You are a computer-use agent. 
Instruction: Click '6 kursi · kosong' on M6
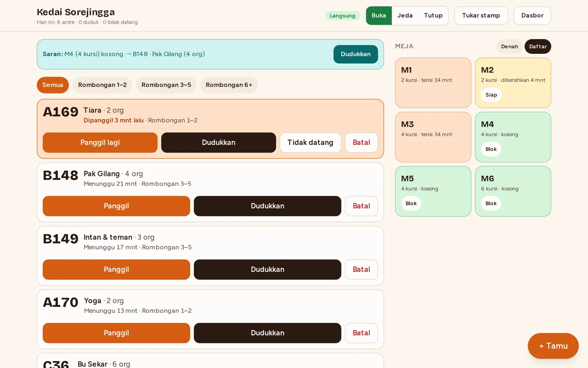click(x=500, y=189)
